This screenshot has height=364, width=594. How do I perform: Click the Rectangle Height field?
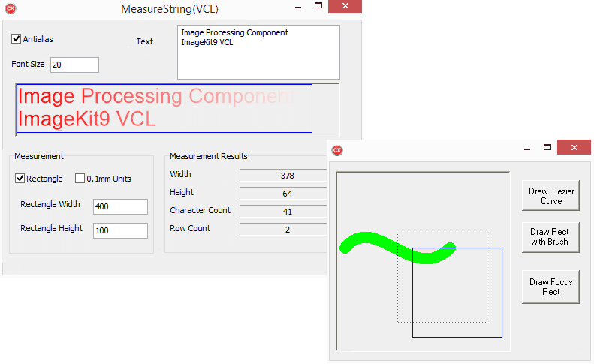tap(120, 230)
